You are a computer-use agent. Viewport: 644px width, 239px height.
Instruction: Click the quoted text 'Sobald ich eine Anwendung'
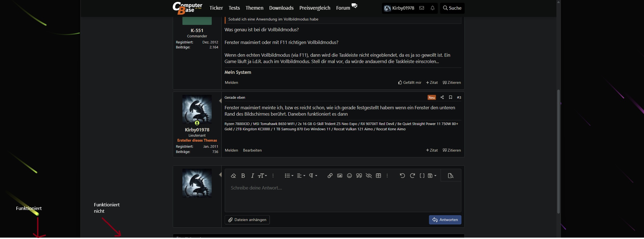coord(273,19)
